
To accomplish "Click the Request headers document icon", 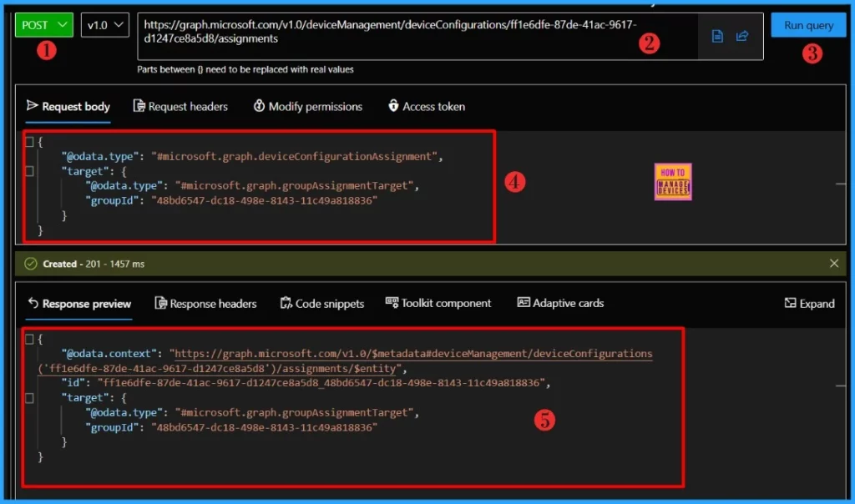I will pos(139,106).
